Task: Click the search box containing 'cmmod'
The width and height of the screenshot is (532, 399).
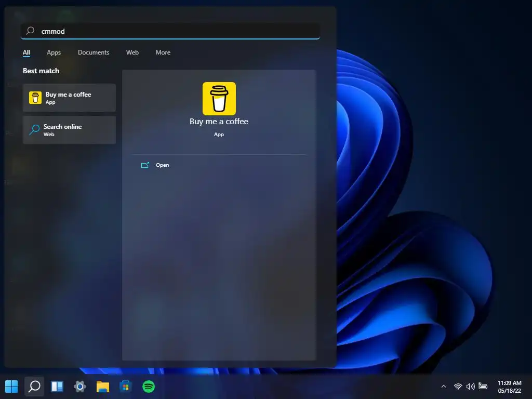Action: point(170,31)
